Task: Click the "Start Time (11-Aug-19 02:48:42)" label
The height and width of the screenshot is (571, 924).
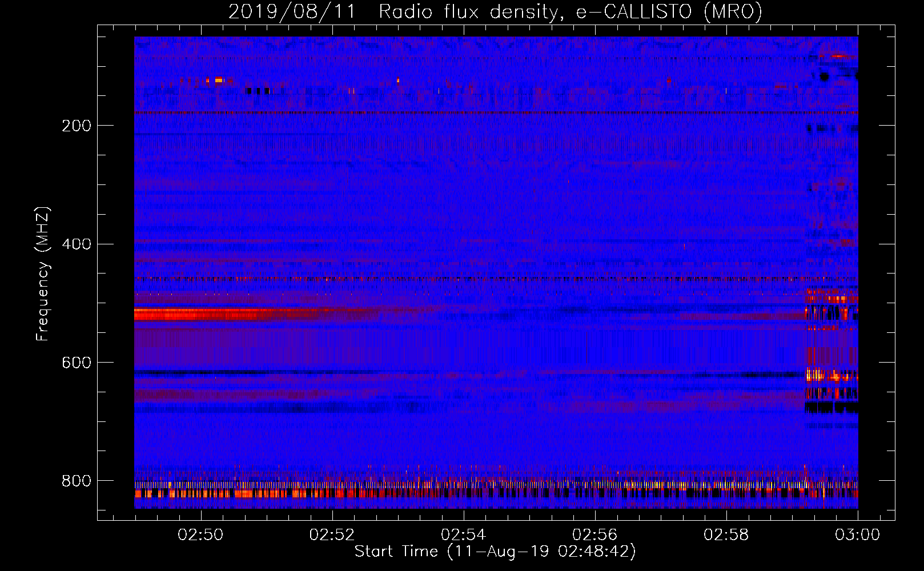Action: pos(495,552)
